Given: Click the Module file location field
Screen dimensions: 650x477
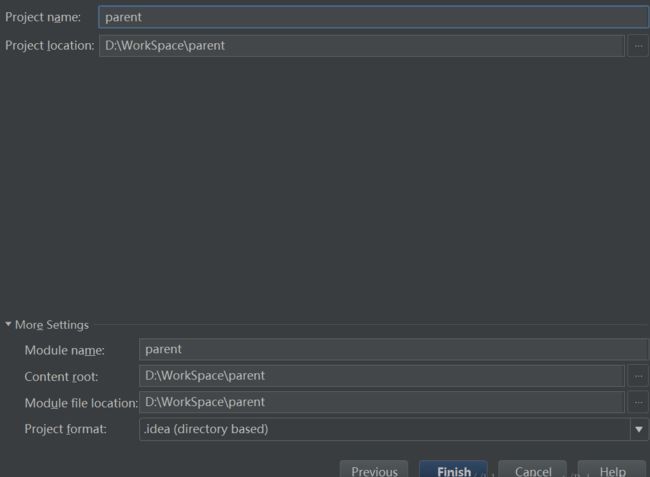Looking at the screenshot, I should tap(382, 402).
